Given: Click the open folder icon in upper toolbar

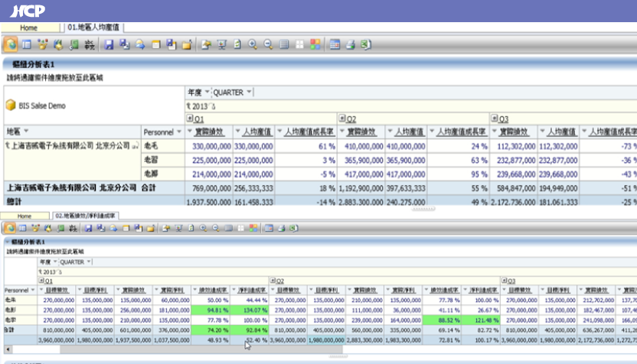Looking at the screenshot, I should (187, 44).
